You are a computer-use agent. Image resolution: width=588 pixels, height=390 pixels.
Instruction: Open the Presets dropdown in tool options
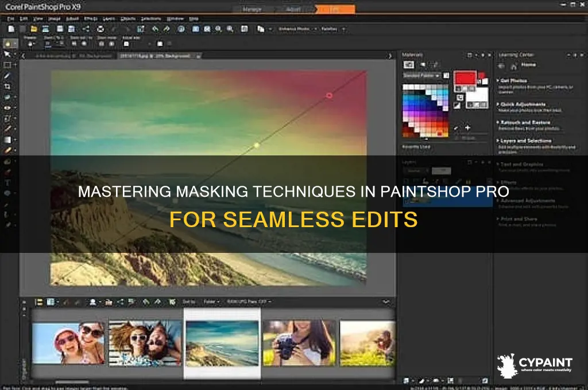31,44
